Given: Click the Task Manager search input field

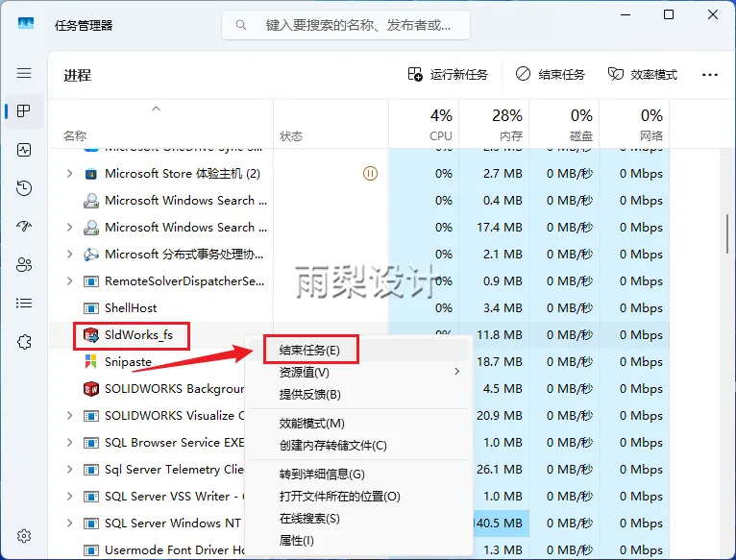Looking at the screenshot, I should 346,25.
